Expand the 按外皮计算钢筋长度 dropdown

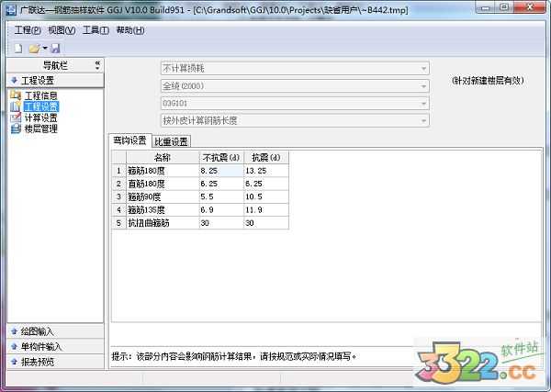click(x=423, y=121)
